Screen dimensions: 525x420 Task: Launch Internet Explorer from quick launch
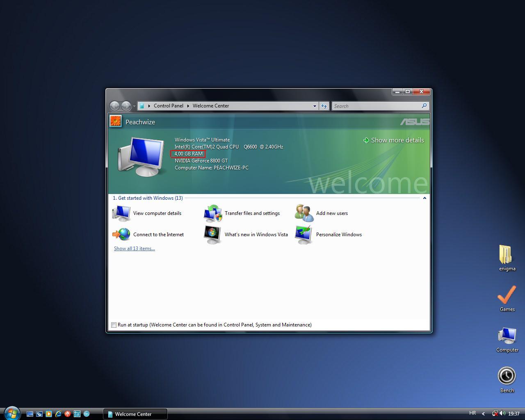coord(58,414)
